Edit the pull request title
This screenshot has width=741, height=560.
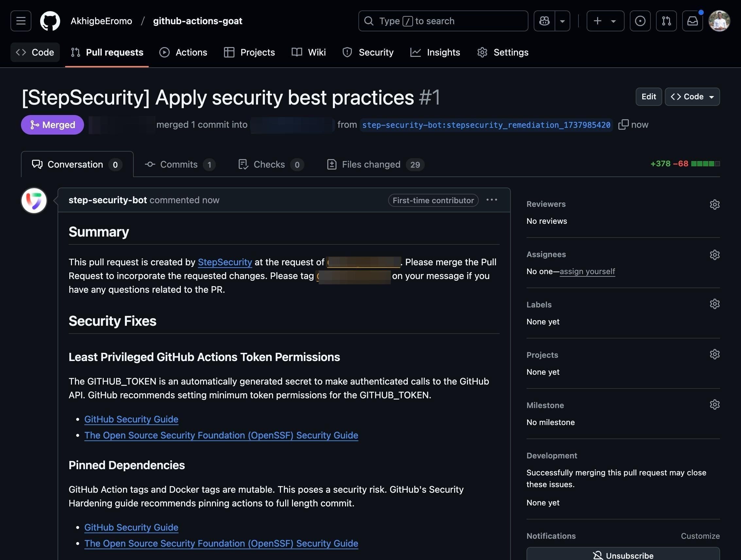(x=648, y=97)
